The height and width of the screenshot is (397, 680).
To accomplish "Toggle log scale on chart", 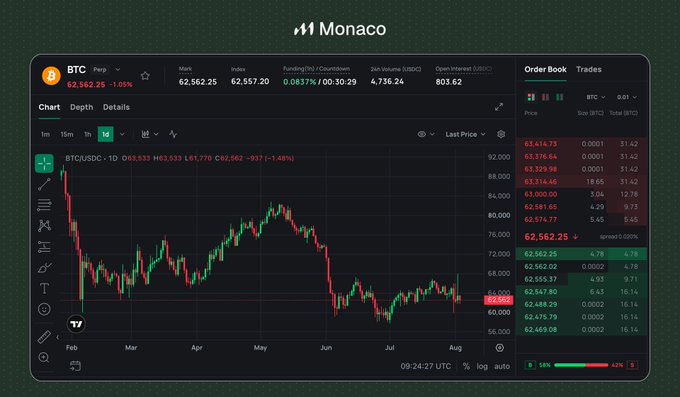I will [x=482, y=366].
